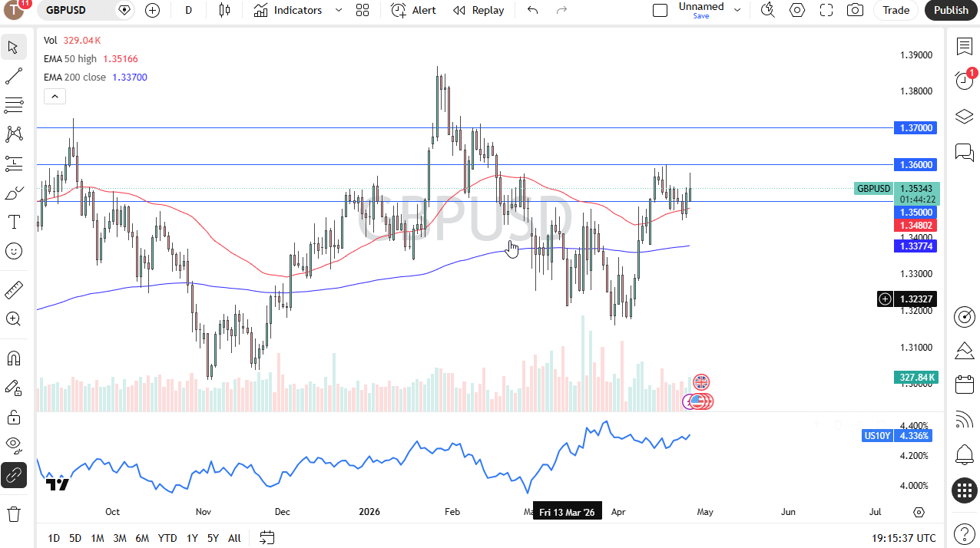Select the Text drawing tool
980x548 pixels.
tap(13, 222)
